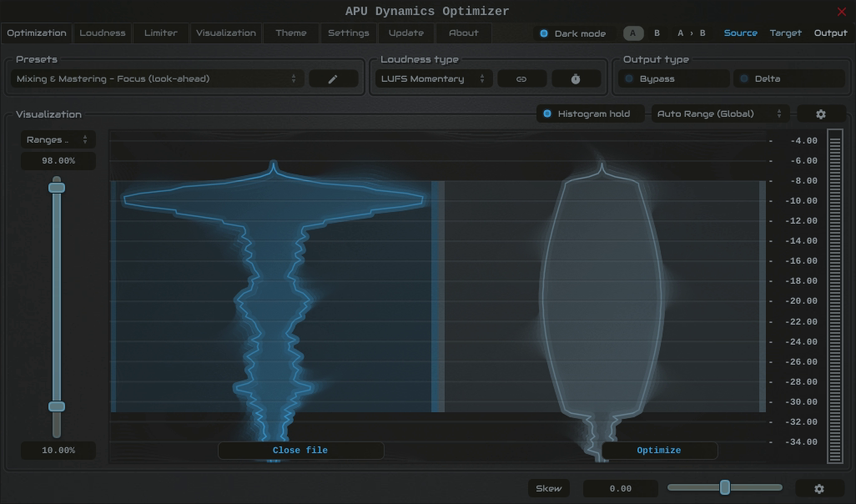Close the plugin with the red X
This screenshot has width=856, height=504.
841,12
